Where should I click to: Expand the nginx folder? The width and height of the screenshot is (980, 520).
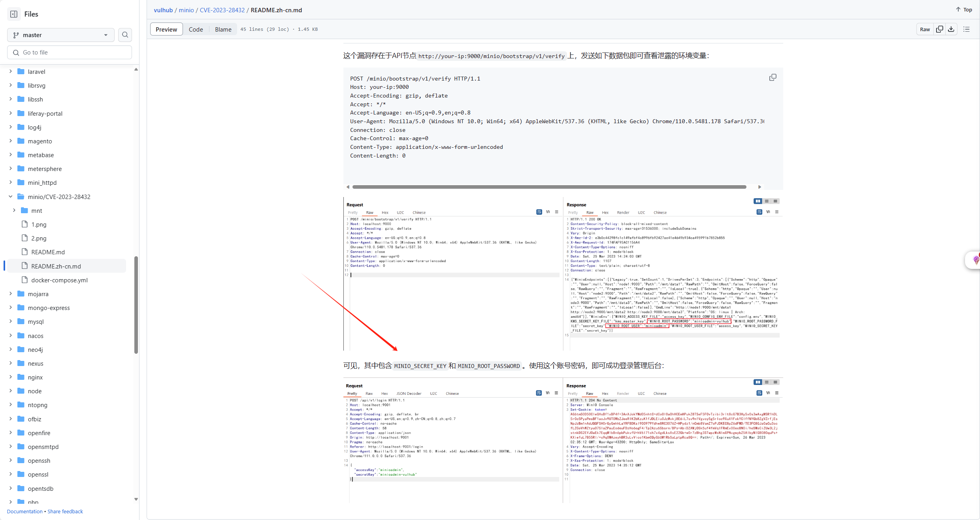click(x=11, y=377)
